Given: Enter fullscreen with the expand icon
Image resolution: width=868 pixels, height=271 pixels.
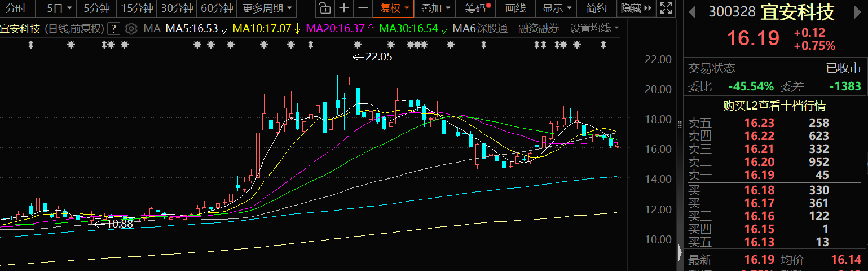Looking at the screenshot, I should (666, 8).
